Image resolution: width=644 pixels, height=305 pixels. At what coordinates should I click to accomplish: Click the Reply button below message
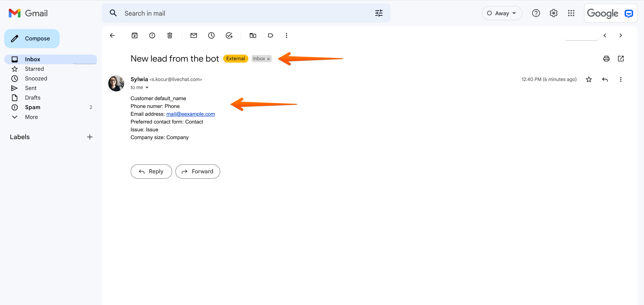[x=151, y=171]
